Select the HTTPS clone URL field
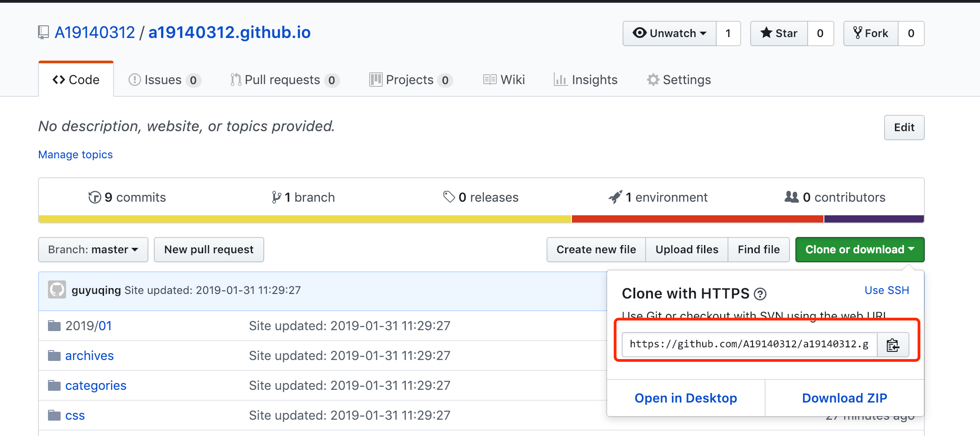Image resolution: width=980 pixels, height=436 pixels. tap(749, 345)
